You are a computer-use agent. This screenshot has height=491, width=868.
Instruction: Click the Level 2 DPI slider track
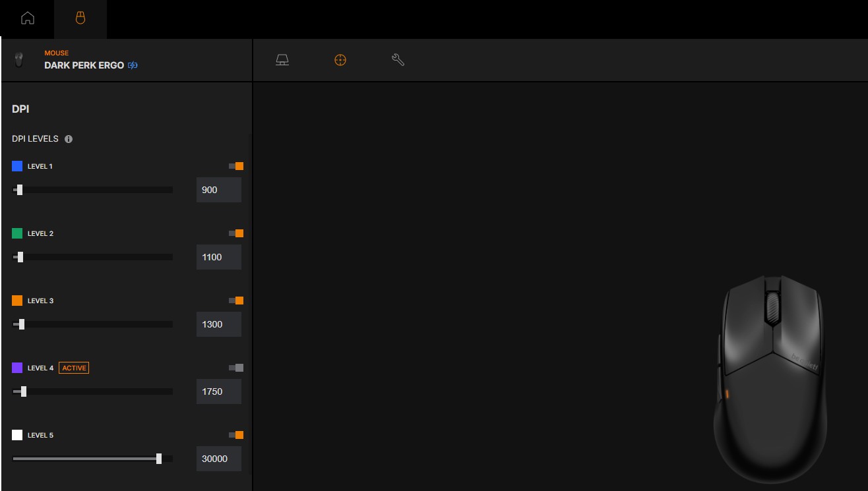pyautogui.click(x=92, y=257)
